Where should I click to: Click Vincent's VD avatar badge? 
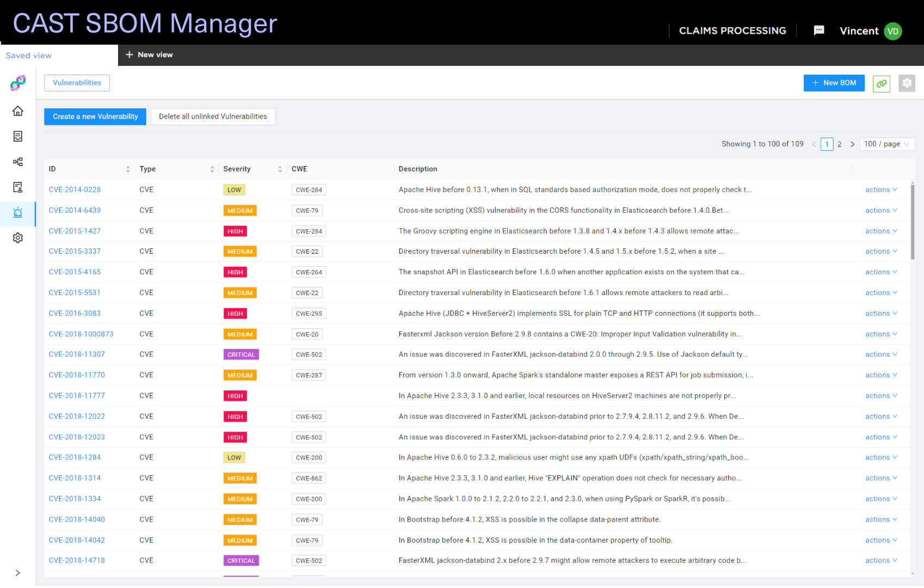pyautogui.click(x=892, y=31)
